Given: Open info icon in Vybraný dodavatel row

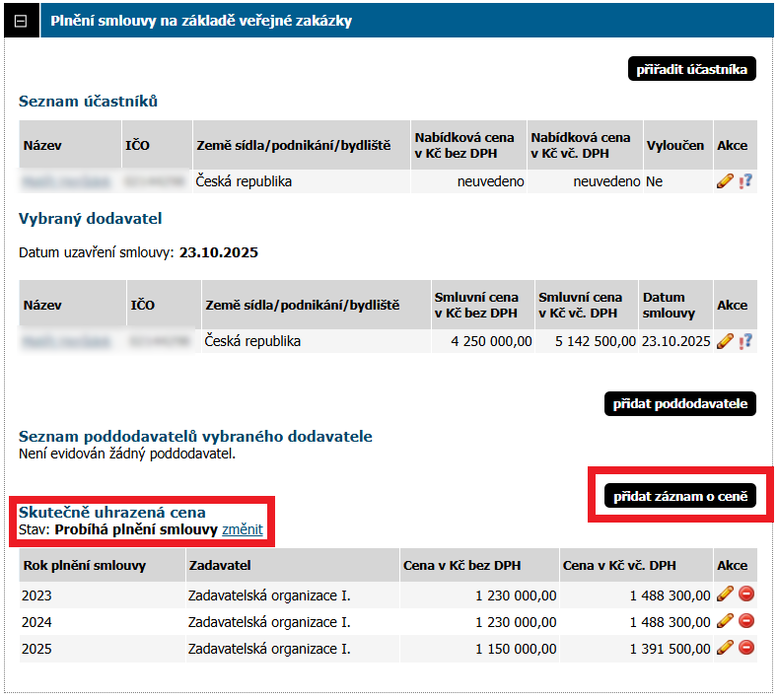Looking at the screenshot, I should pyautogui.click(x=745, y=341).
